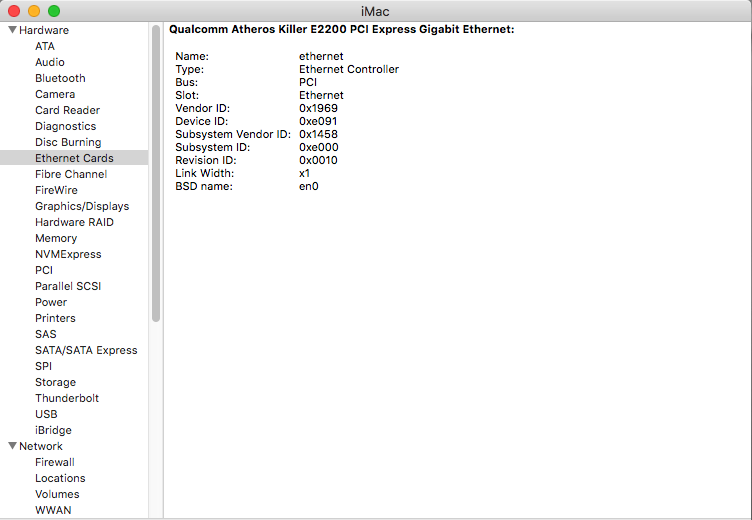Click Subsystem ID value 0xe000

point(318,147)
